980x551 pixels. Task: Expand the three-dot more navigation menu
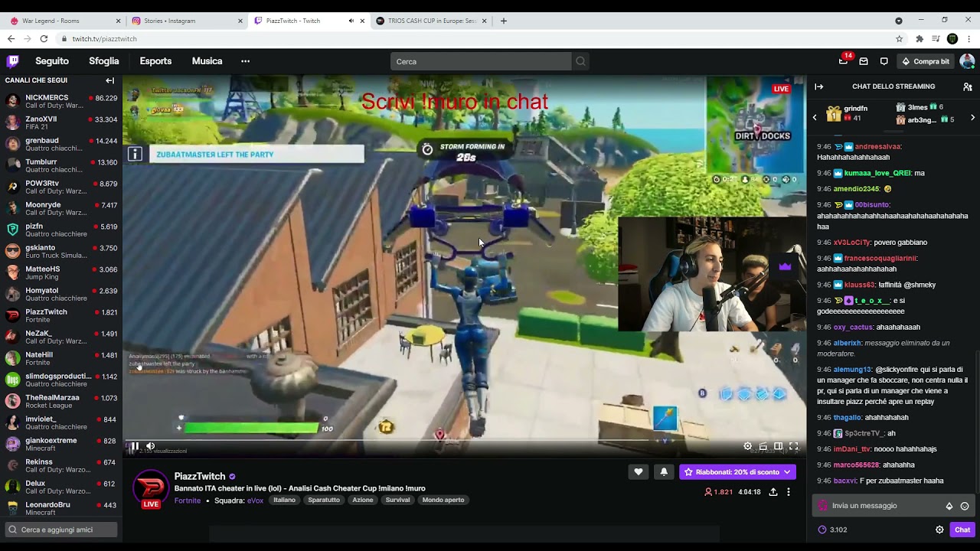pos(245,61)
